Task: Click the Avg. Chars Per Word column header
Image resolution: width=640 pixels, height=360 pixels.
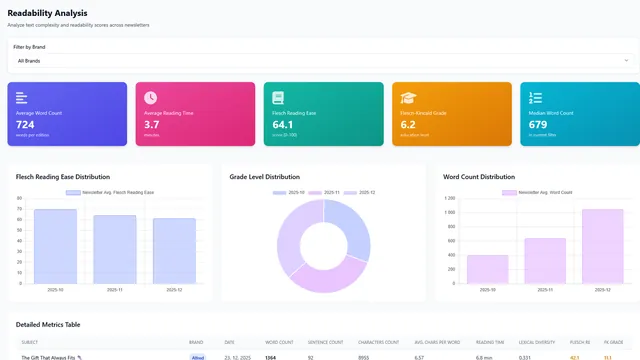Action: point(437,342)
